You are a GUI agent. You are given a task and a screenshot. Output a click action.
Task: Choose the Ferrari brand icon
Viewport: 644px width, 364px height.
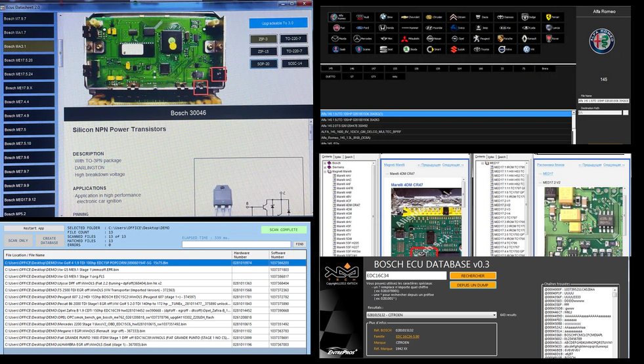(x=553, y=17)
